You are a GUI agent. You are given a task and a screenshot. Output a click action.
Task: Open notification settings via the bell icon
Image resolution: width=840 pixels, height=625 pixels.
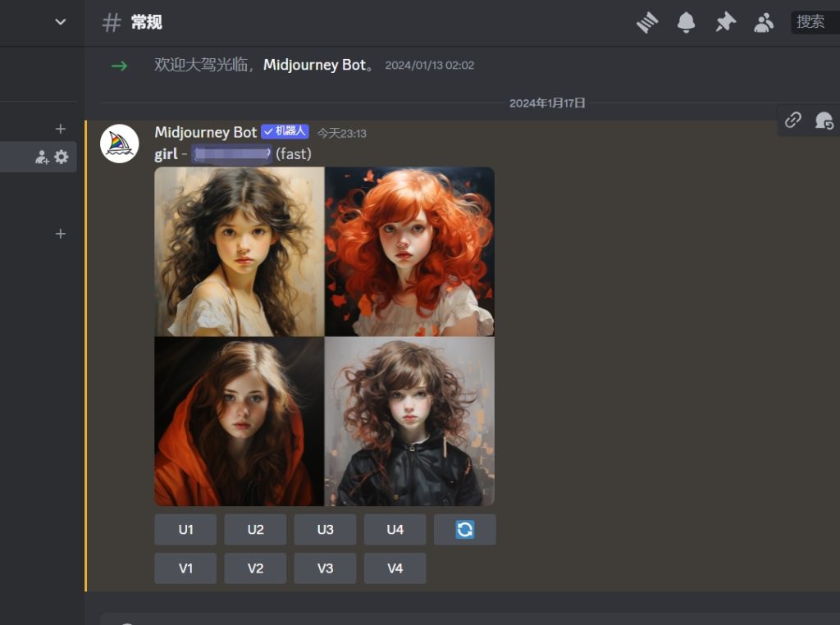(687, 22)
